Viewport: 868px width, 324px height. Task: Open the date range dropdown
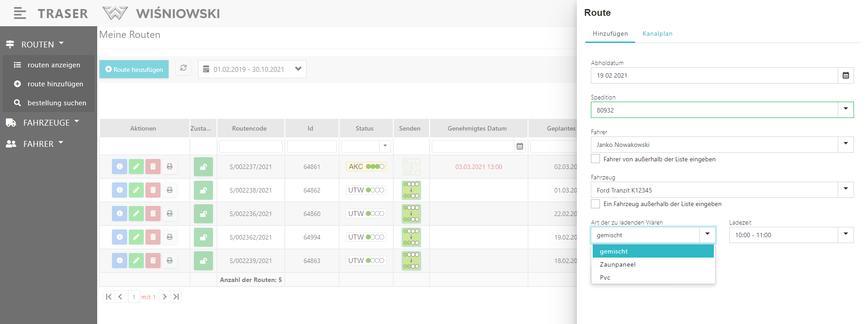pos(298,69)
